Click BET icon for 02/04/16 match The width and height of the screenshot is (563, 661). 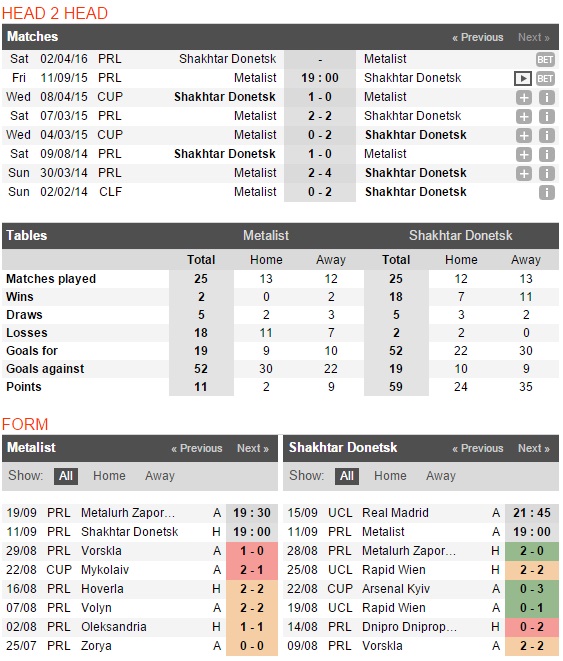pyautogui.click(x=544, y=59)
